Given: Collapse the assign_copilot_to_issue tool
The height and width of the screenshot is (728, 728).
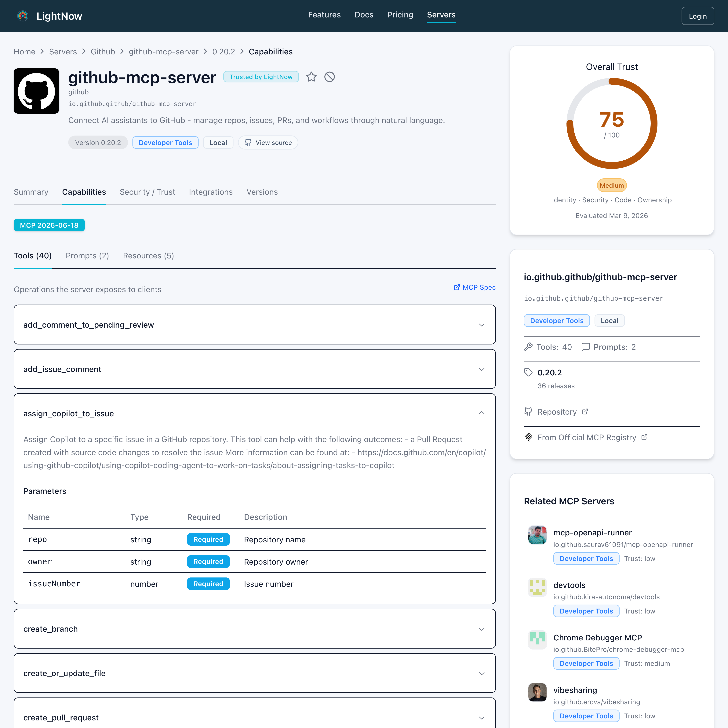Looking at the screenshot, I should [255, 413].
